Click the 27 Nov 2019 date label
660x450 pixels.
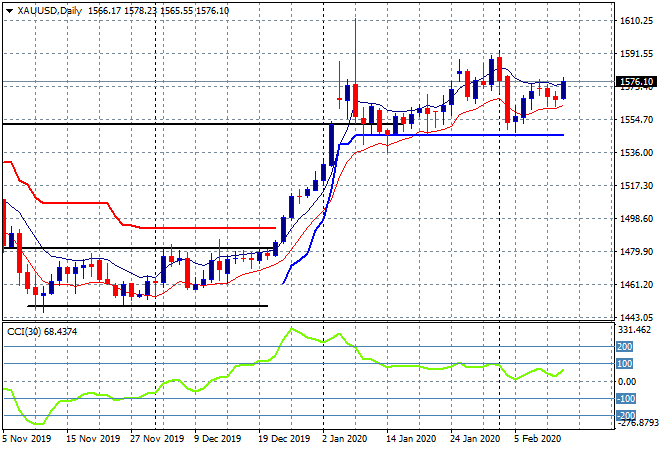157,439
